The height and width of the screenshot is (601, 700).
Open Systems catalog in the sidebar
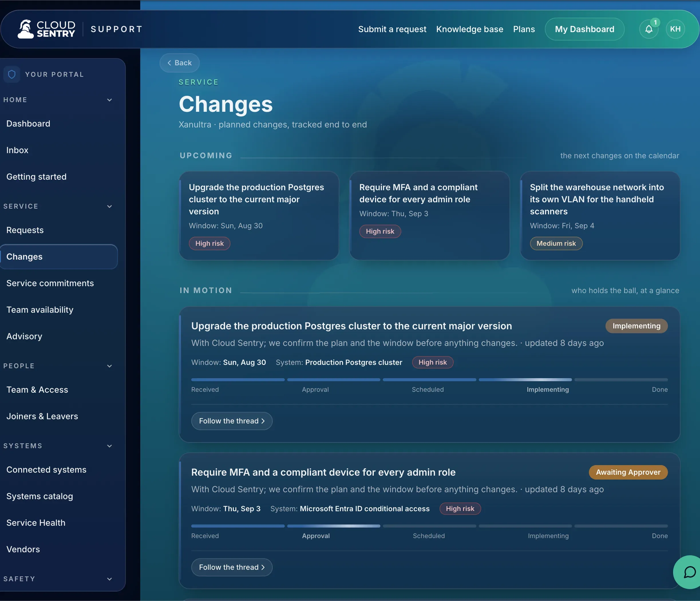[x=59, y=496]
